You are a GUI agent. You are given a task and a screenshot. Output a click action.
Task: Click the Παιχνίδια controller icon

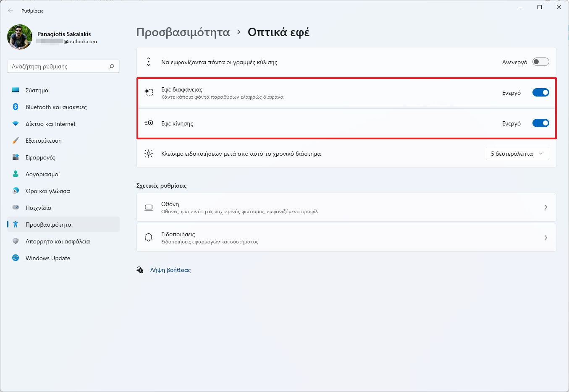16,208
